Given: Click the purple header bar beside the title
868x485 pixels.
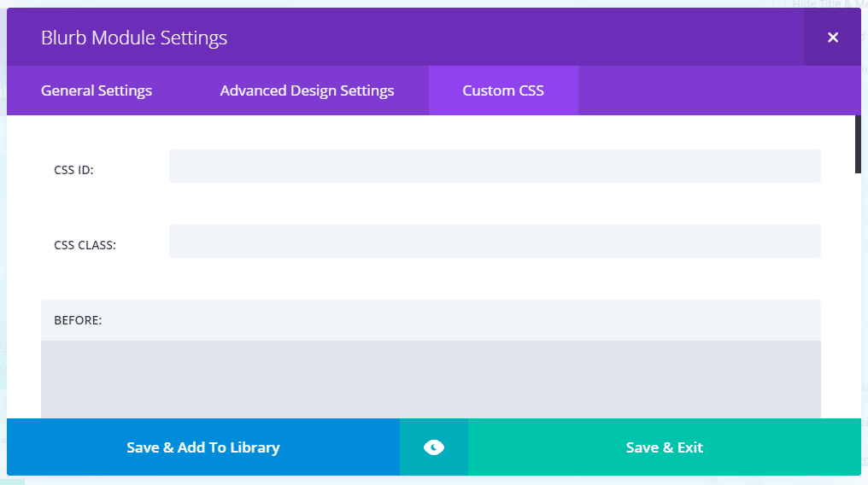Looking at the screenshot, I should point(515,37).
